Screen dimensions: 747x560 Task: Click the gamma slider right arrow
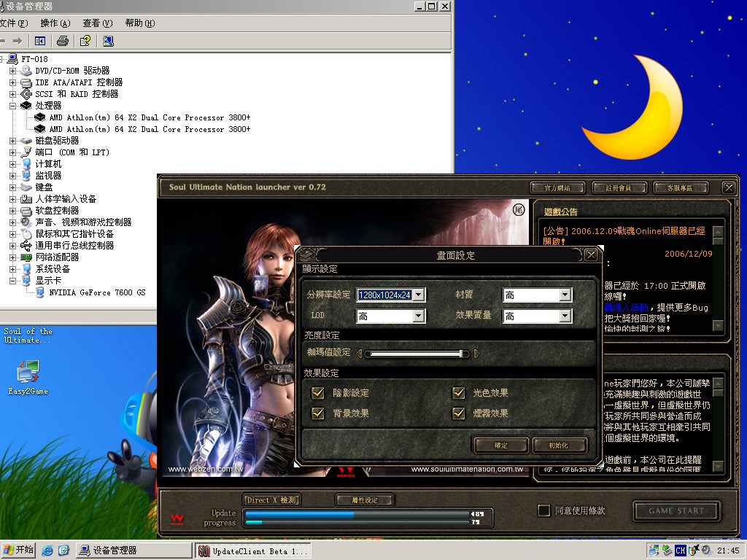point(477,354)
